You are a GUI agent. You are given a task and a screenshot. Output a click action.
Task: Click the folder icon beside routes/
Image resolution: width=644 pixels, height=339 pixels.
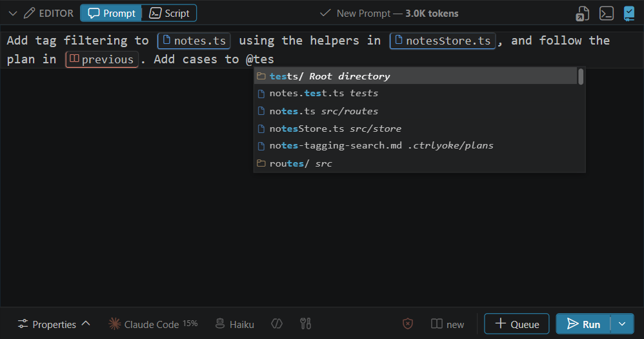click(x=261, y=163)
